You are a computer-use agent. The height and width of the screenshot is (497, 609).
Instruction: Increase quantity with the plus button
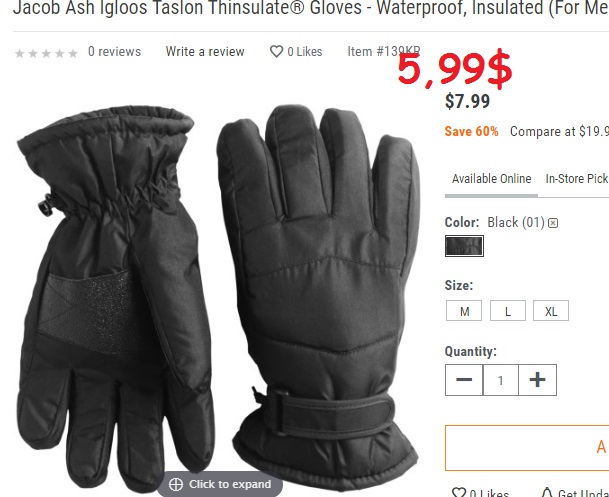(x=538, y=380)
